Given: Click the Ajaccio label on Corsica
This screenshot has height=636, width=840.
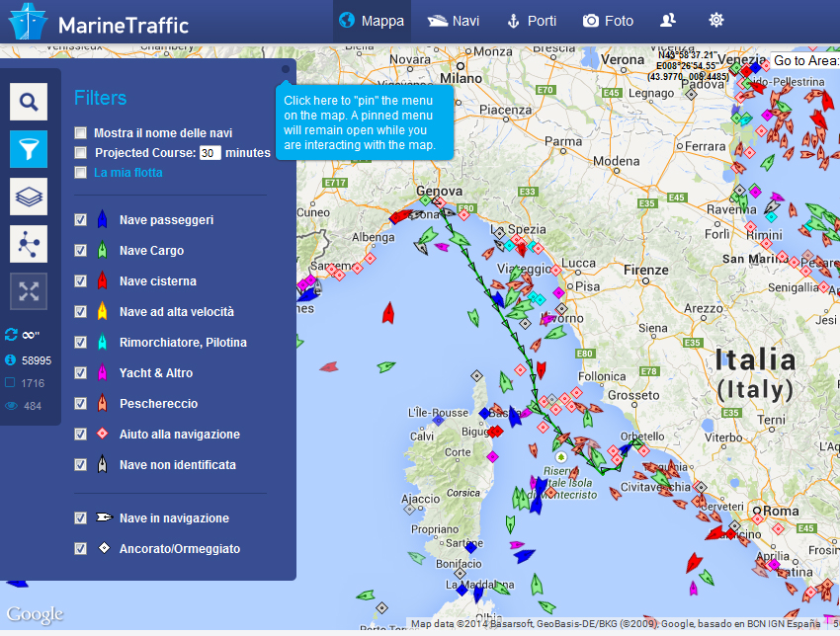Looking at the screenshot, I should click(x=421, y=499).
